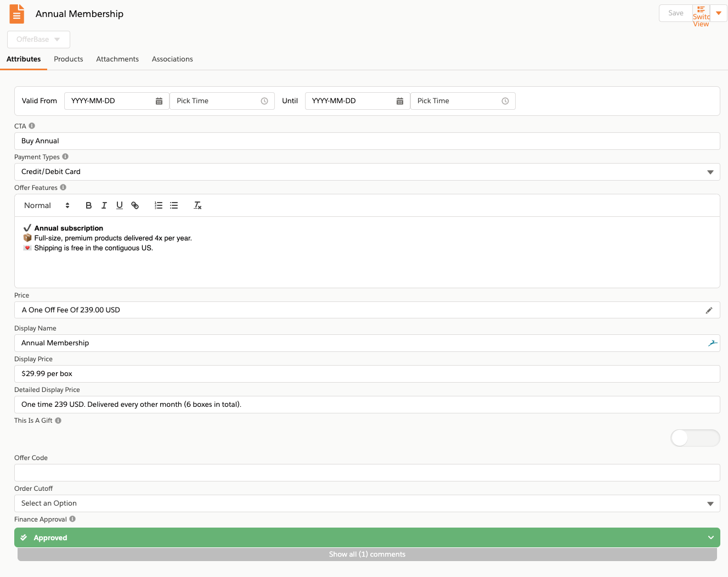
Task: Open the Payment Types dropdown
Action: click(x=712, y=172)
